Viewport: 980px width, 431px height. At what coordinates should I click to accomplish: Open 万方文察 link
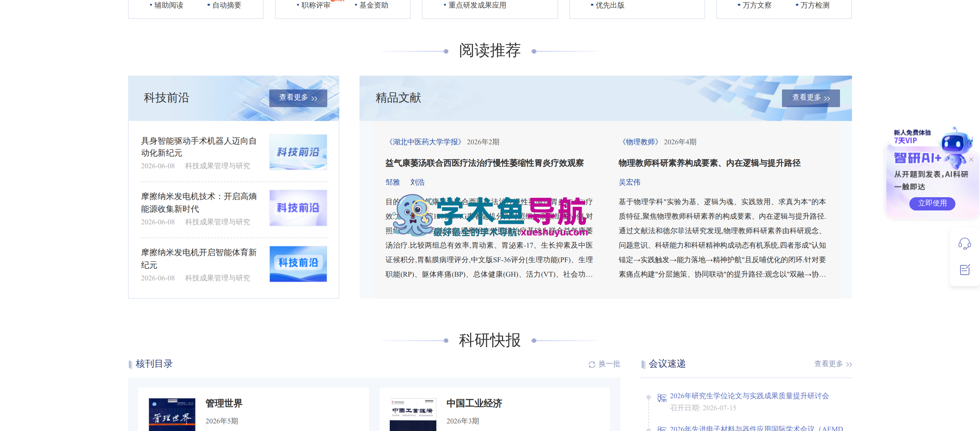click(x=757, y=5)
